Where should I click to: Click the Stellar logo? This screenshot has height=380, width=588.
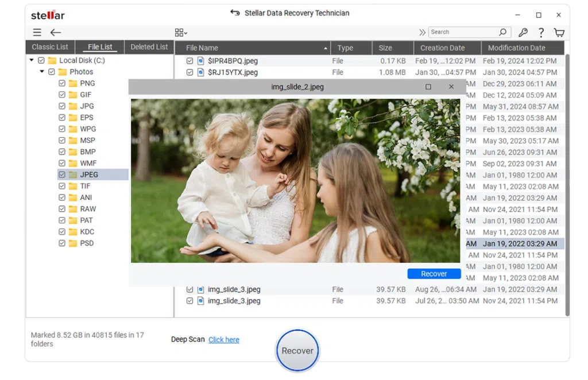[x=48, y=15]
